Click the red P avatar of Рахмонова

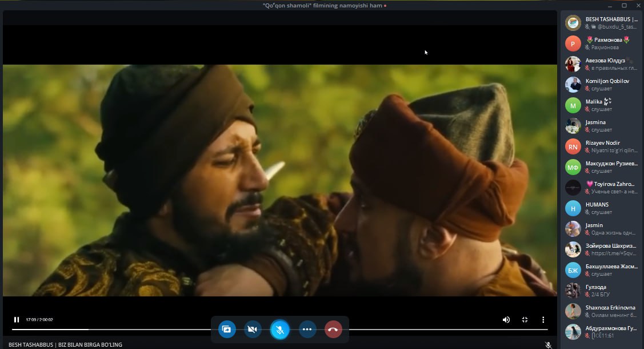(573, 43)
